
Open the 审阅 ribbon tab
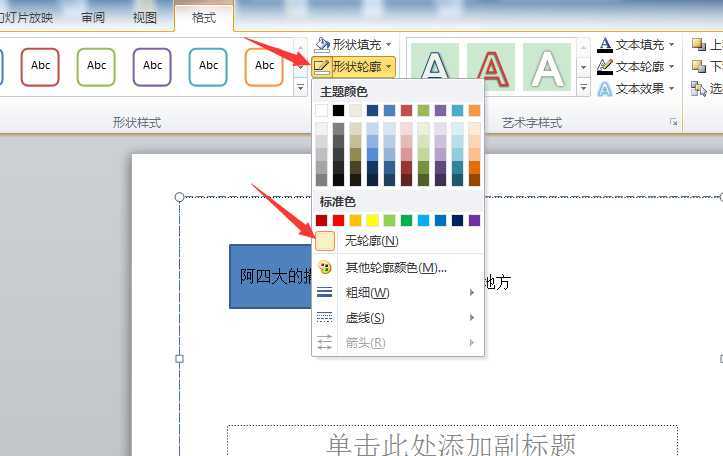93,18
